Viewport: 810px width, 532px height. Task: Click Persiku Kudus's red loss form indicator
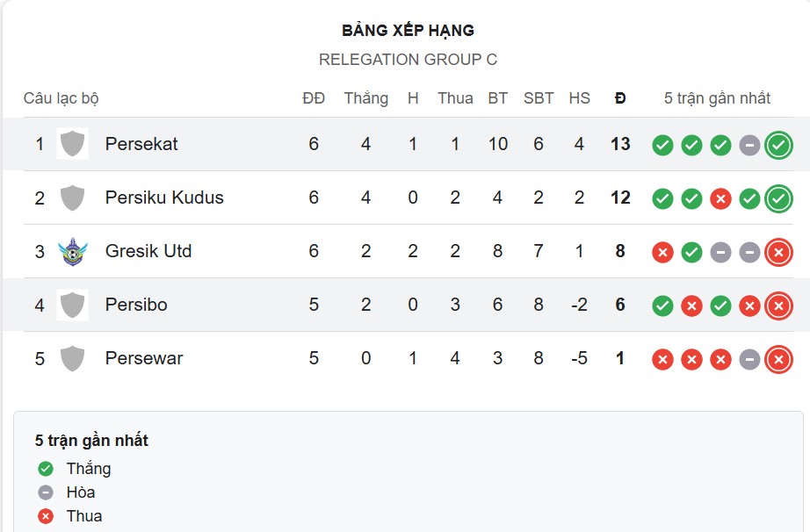coord(720,198)
